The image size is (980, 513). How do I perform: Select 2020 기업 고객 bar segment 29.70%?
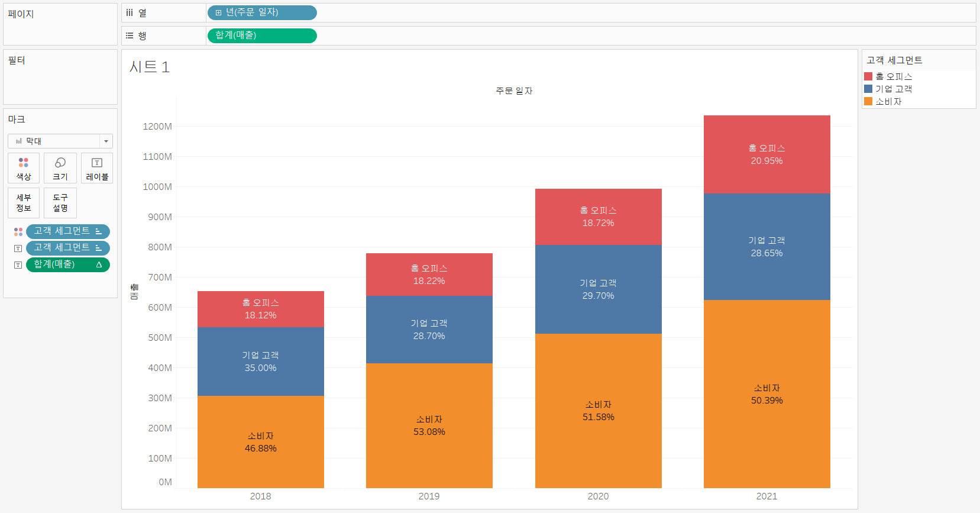pyautogui.click(x=599, y=289)
